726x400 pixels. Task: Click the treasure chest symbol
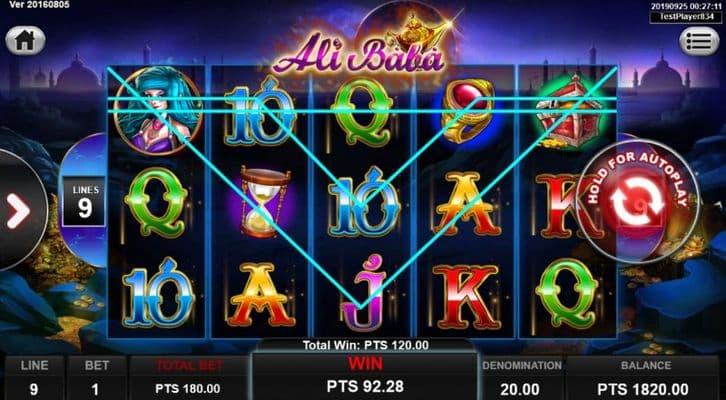point(570,113)
